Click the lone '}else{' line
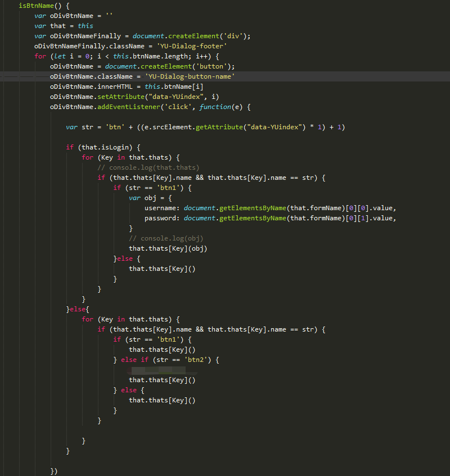This screenshot has height=476, width=450. click(78, 309)
